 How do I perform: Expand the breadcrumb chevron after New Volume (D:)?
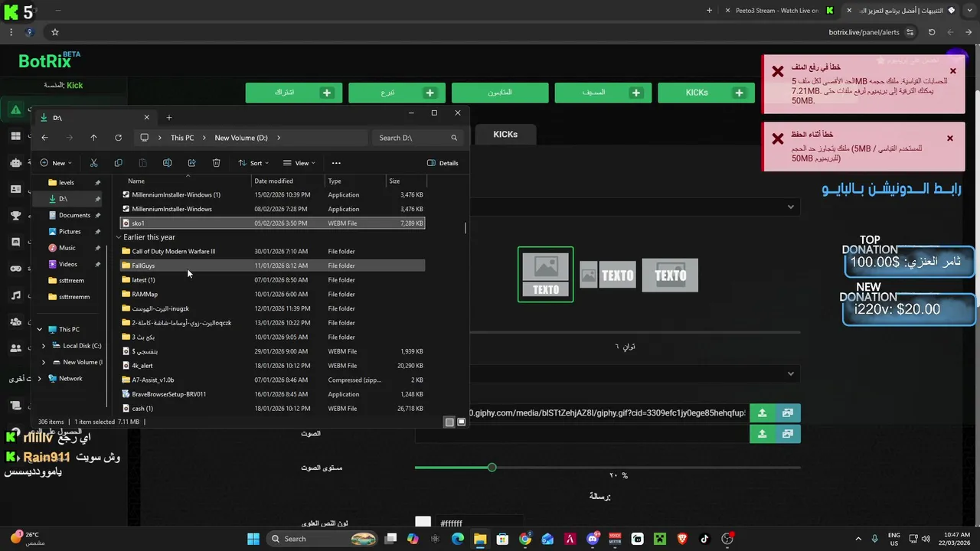[x=279, y=138]
